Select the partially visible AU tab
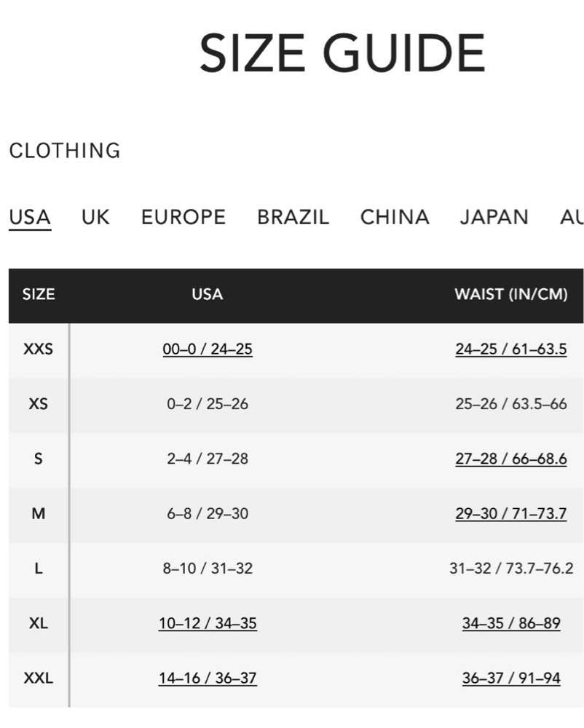The height and width of the screenshot is (728, 584). (x=572, y=217)
